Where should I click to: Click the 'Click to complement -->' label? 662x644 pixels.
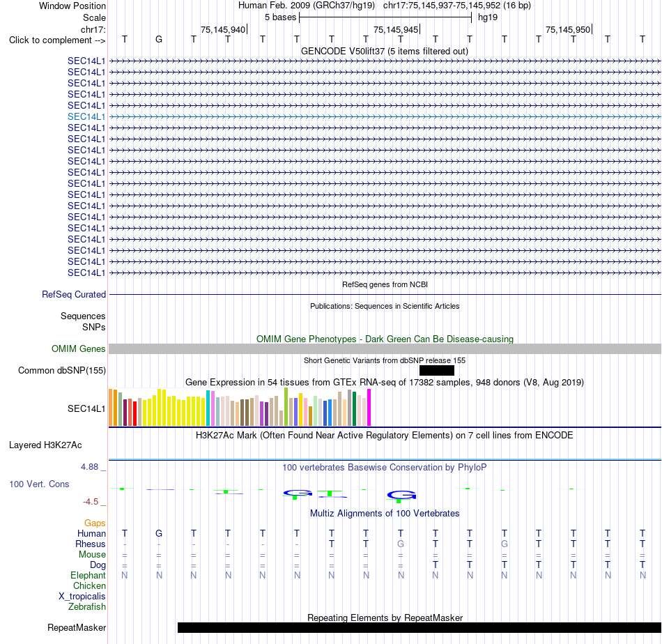tap(57, 40)
